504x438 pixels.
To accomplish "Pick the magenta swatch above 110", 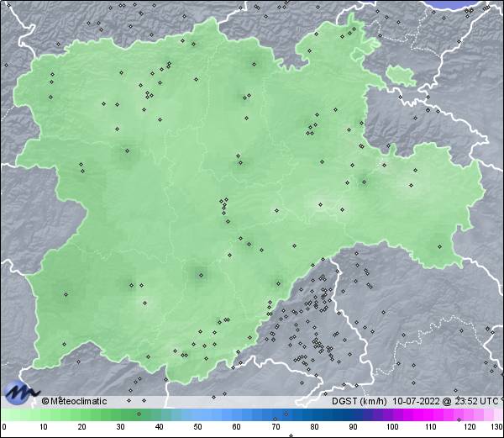I will (430, 414).
